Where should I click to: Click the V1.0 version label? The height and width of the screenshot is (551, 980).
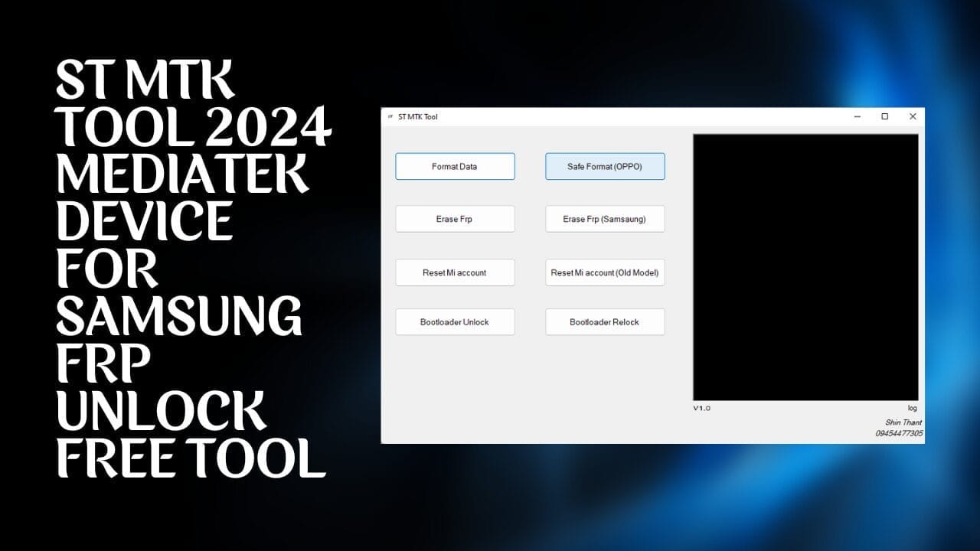pyautogui.click(x=702, y=409)
